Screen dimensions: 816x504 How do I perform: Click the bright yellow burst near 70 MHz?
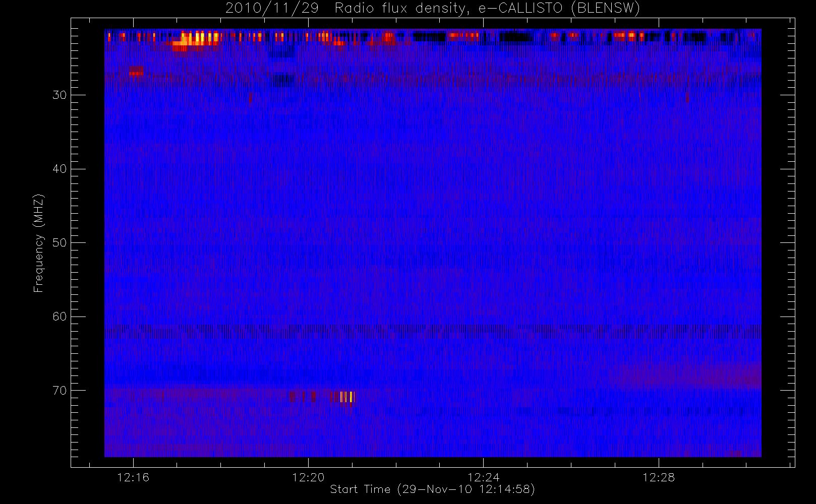coord(347,397)
